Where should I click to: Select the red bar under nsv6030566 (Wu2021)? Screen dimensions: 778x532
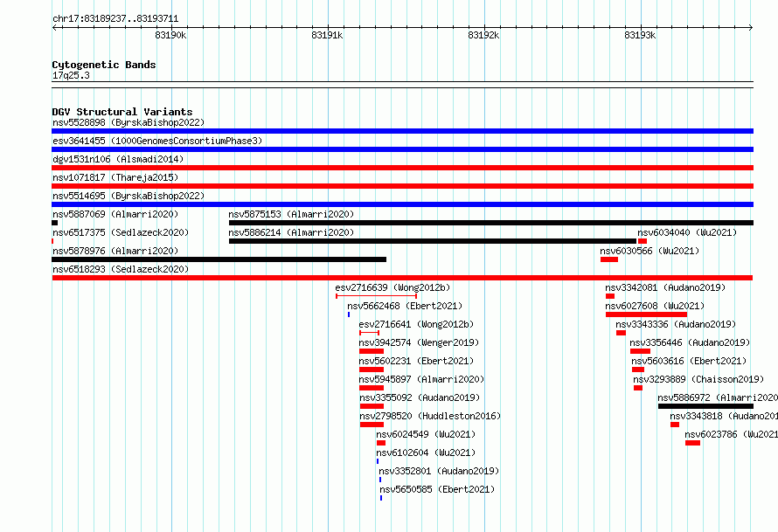point(609,259)
